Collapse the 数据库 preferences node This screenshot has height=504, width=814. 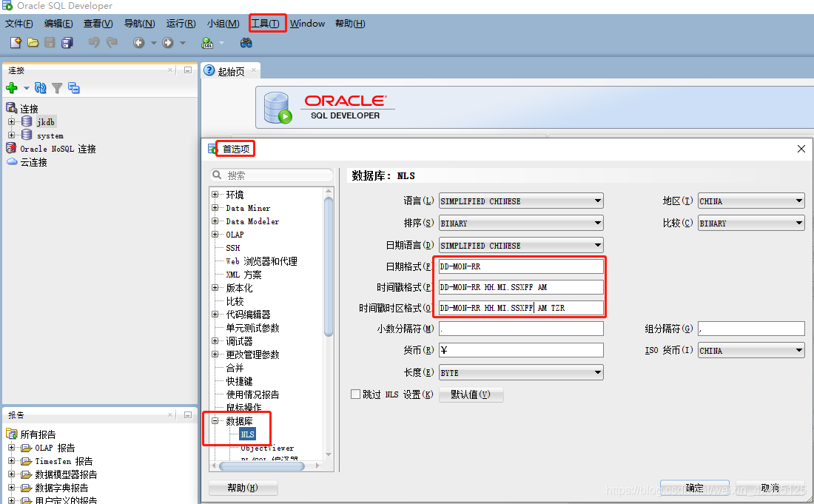pyautogui.click(x=215, y=421)
